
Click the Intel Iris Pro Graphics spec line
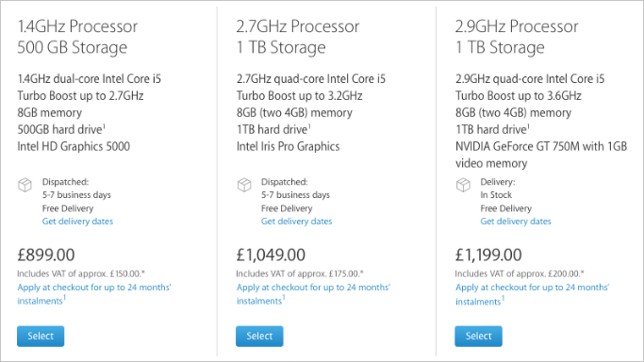[289, 146]
